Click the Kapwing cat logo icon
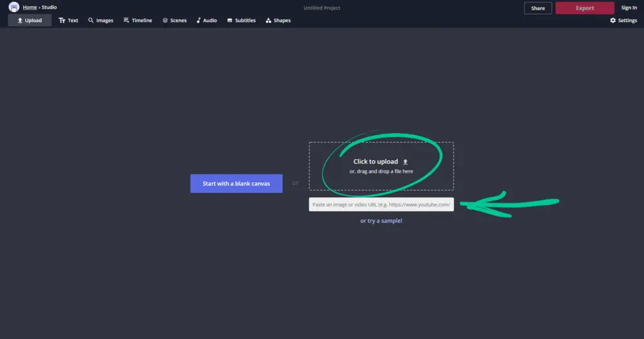This screenshot has width=644, height=339. click(13, 8)
